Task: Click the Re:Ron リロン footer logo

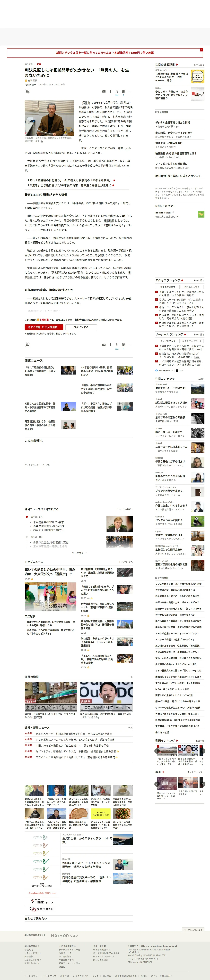Action: tap(64, 935)
